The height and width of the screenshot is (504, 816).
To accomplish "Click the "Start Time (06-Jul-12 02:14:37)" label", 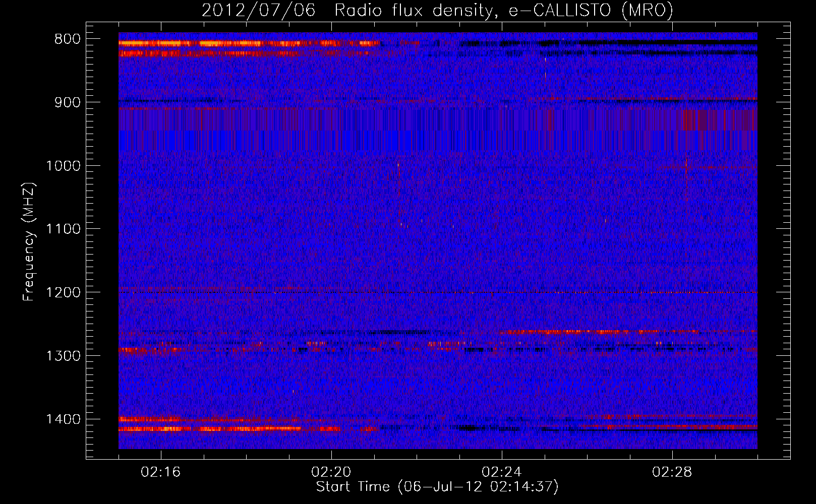I will pos(437,487).
